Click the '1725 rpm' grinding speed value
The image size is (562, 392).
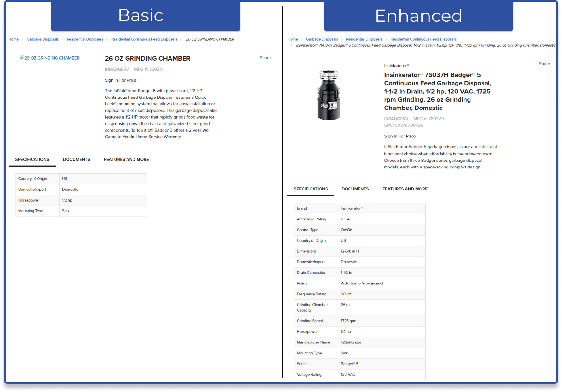click(x=348, y=321)
